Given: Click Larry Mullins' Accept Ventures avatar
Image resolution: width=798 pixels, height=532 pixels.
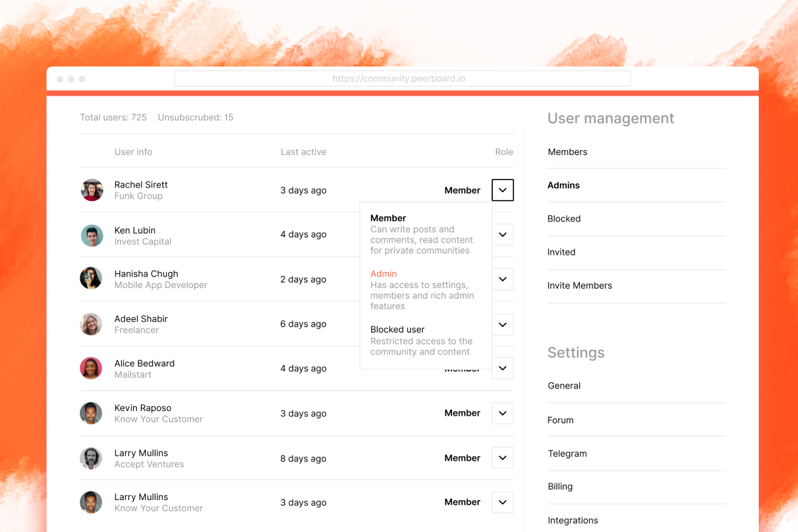Looking at the screenshot, I should point(92,458).
